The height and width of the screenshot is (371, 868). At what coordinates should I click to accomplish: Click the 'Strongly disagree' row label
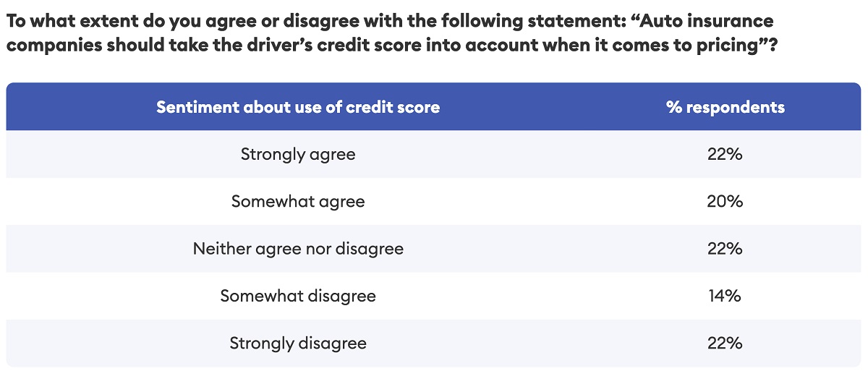point(298,343)
